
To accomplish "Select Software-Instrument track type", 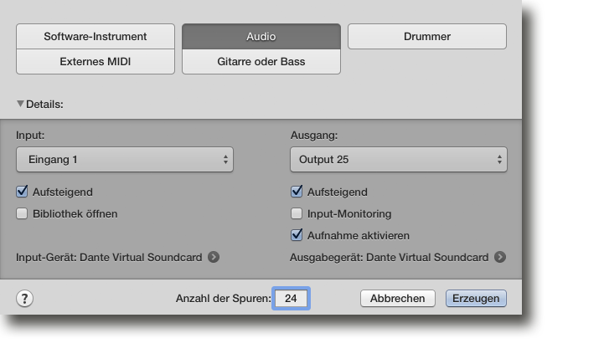I will coord(96,37).
